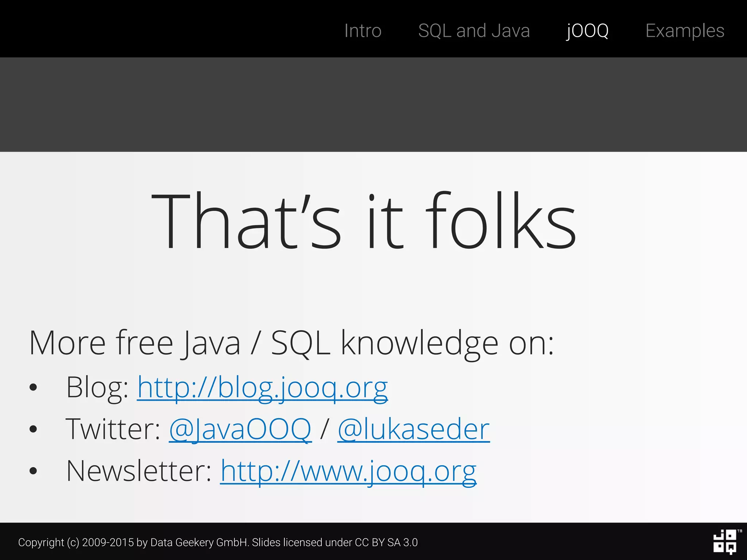This screenshot has width=747, height=560.
Task: Click the copyright notice in footer
Action: [218, 542]
